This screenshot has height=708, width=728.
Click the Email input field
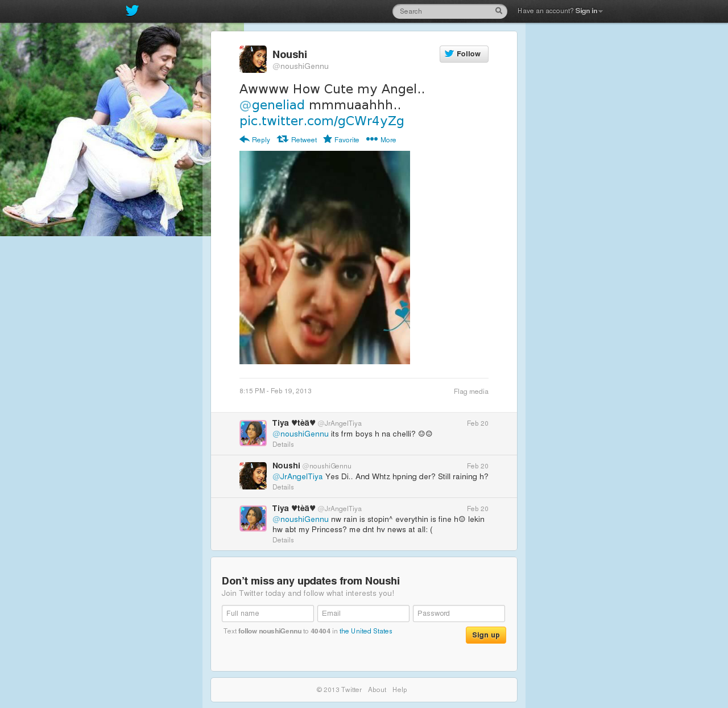click(363, 614)
